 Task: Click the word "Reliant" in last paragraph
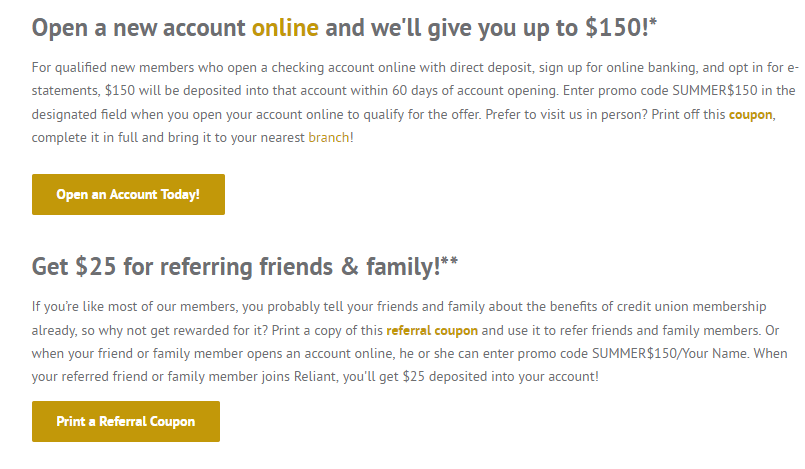(x=315, y=377)
